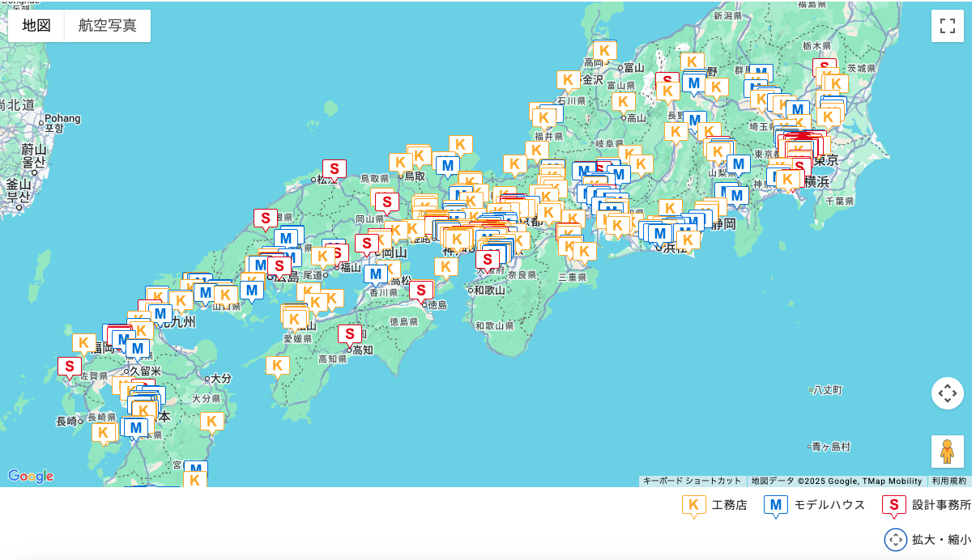Click the fullscreen icon at top right
The width and height of the screenshot is (976, 560).
point(946,26)
